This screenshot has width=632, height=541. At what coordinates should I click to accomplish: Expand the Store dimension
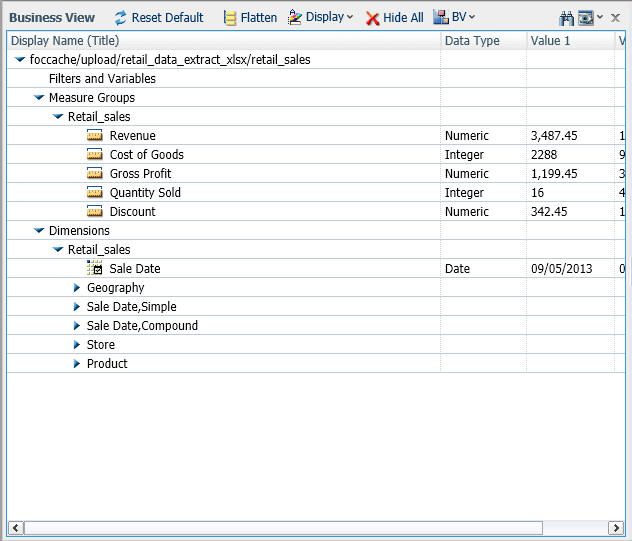click(x=77, y=344)
